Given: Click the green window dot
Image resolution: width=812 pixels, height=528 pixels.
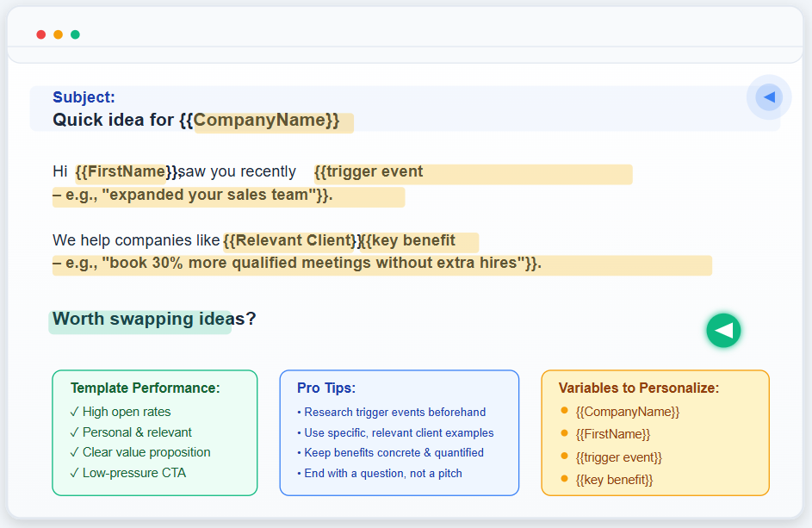Looking at the screenshot, I should (75, 34).
